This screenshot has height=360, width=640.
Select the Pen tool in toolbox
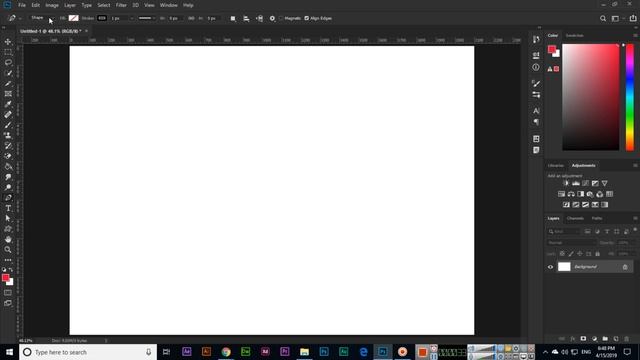[8, 198]
